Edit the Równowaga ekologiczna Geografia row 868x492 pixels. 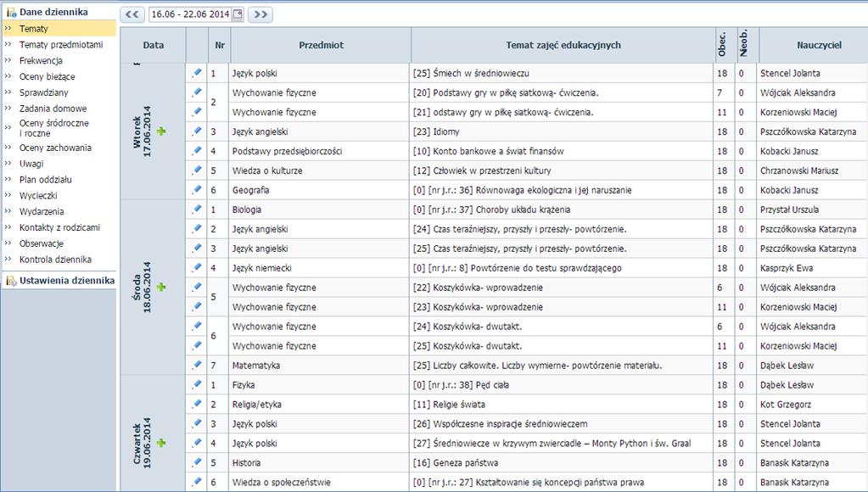click(197, 189)
